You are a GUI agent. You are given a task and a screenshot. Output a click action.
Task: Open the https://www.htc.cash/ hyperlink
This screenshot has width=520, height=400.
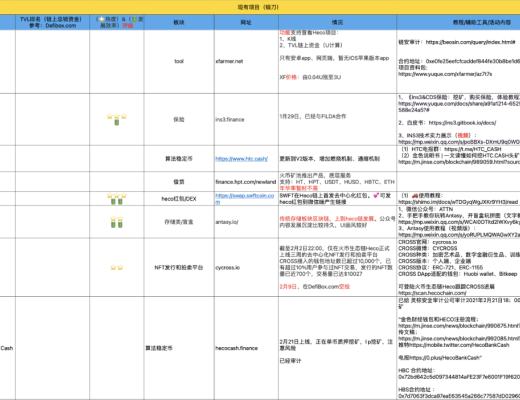point(241,159)
